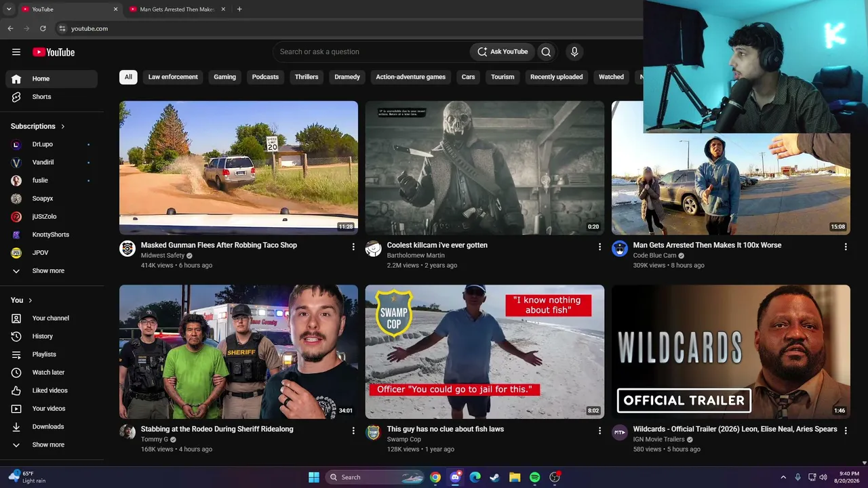Show hidden system tray icons
This screenshot has width=868, height=488.
[783, 477]
